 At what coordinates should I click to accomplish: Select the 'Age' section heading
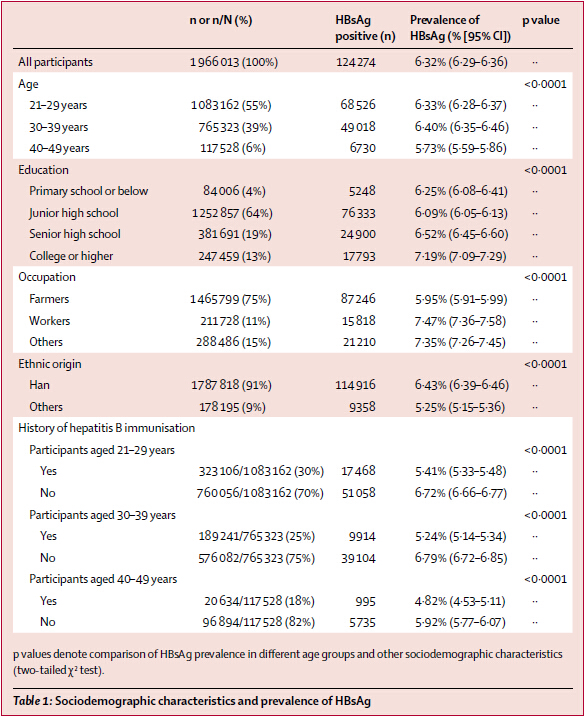pos(28,84)
